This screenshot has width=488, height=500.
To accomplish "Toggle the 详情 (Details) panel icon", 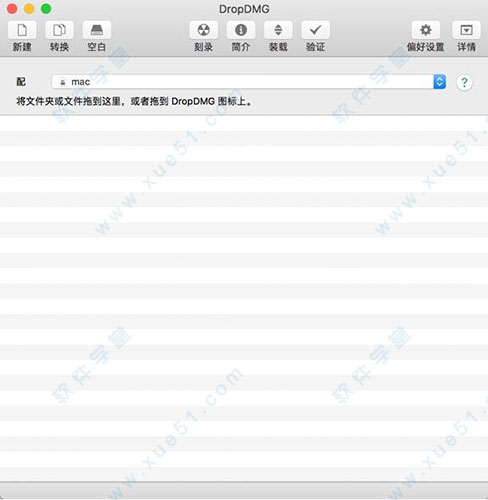I will pos(466,30).
